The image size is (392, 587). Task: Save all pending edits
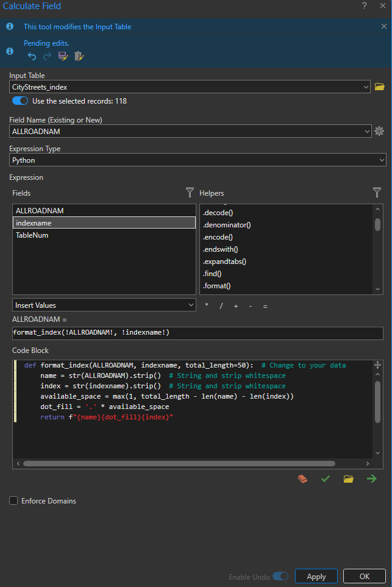[63, 56]
